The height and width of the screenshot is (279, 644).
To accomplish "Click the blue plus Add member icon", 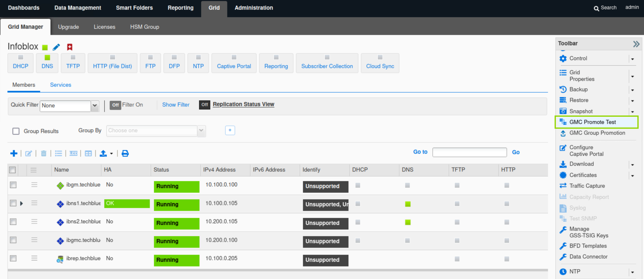I will [14, 153].
